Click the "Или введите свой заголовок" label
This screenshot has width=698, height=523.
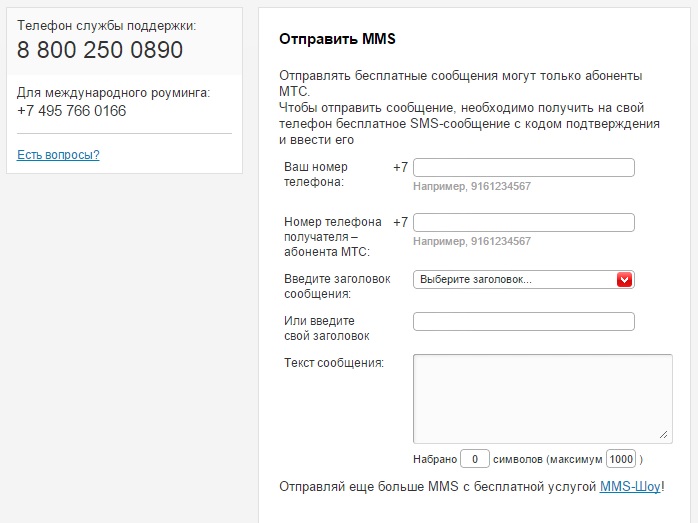pyautogui.click(x=327, y=328)
